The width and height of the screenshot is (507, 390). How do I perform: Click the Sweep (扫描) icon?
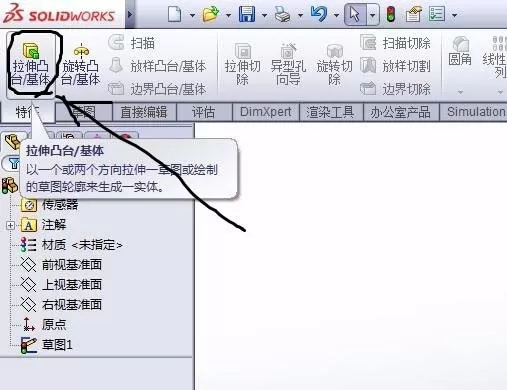coord(116,43)
